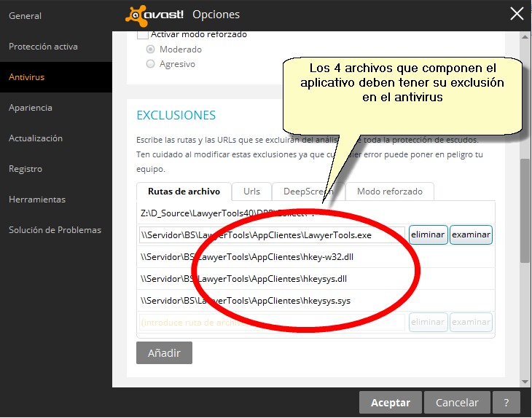Click the empty path input field
Viewport: 532px width, 418px height.
point(272,323)
